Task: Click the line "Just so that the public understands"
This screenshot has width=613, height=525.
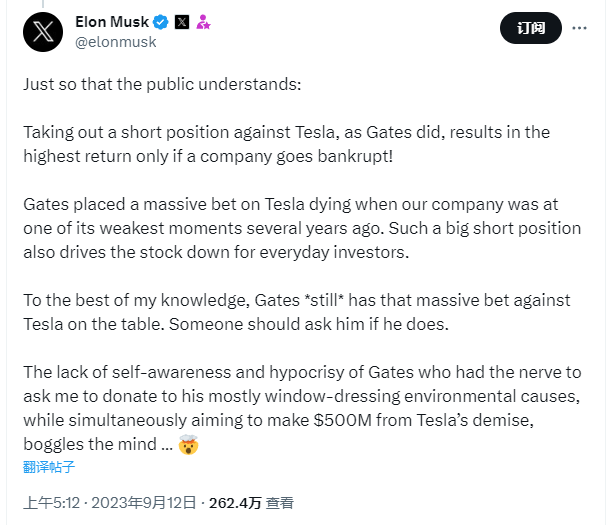Action: click(x=162, y=84)
